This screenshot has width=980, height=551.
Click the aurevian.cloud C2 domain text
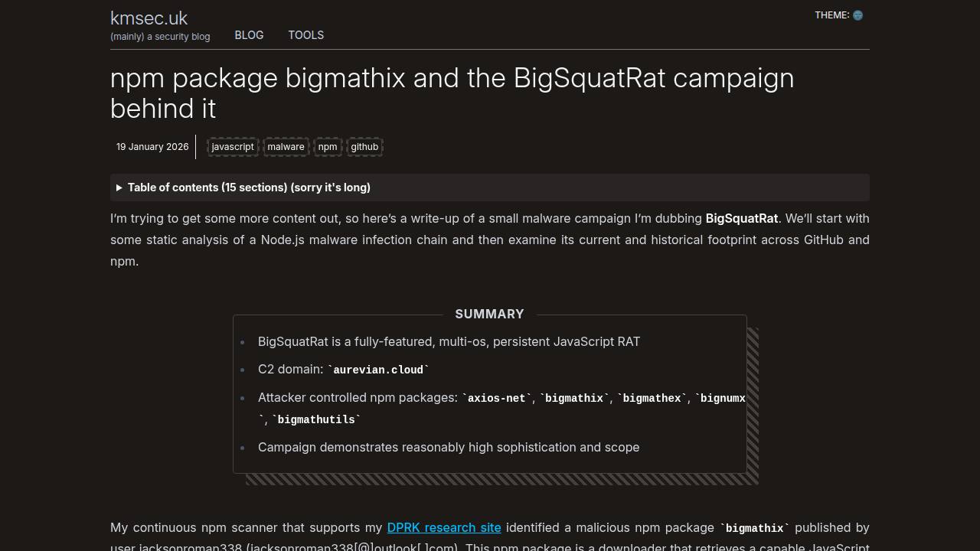pos(378,370)
